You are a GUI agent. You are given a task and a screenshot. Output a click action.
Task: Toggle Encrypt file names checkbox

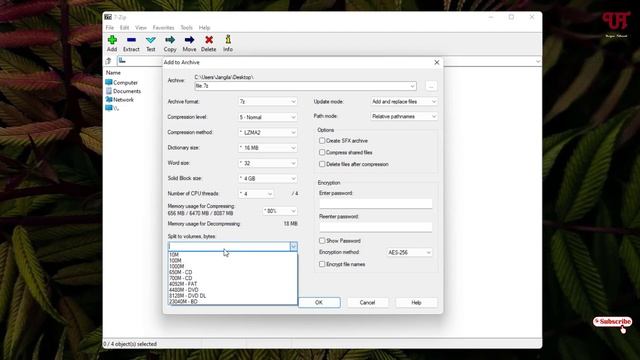pos(322,264)
